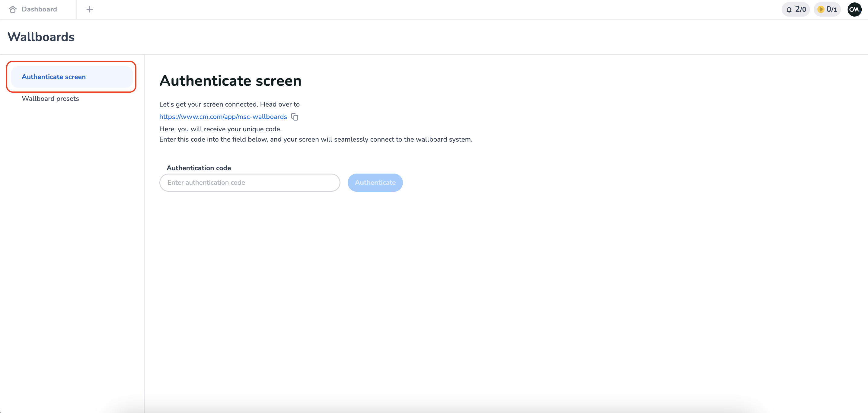Select Authenticate screen in the sidebar
The image size is (868, 413).
pos(54,77)
